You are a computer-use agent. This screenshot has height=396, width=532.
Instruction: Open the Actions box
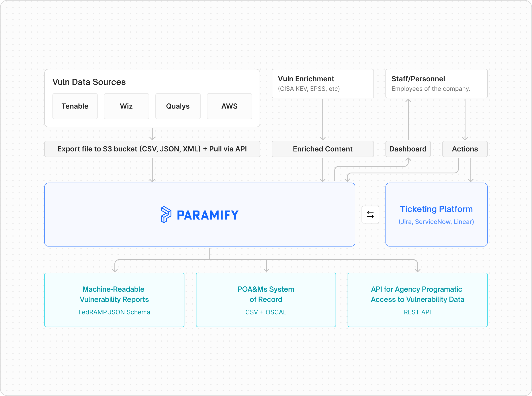tap(465, 149)
